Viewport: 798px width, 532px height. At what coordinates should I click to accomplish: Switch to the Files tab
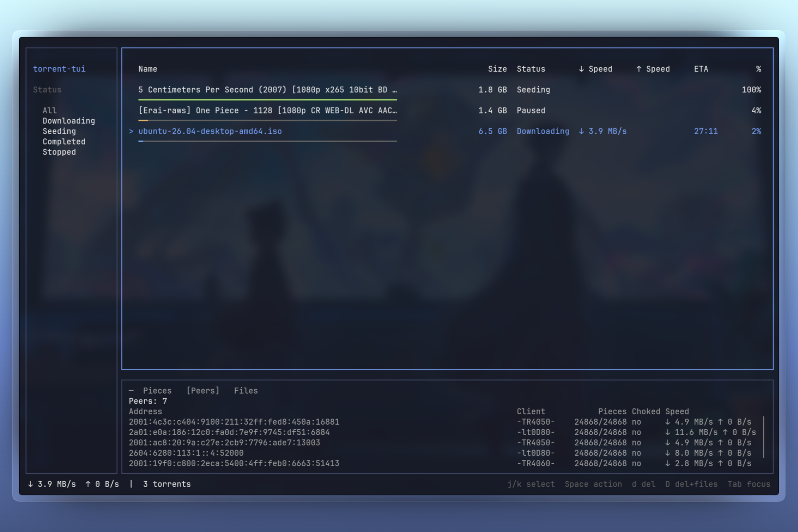246,391
